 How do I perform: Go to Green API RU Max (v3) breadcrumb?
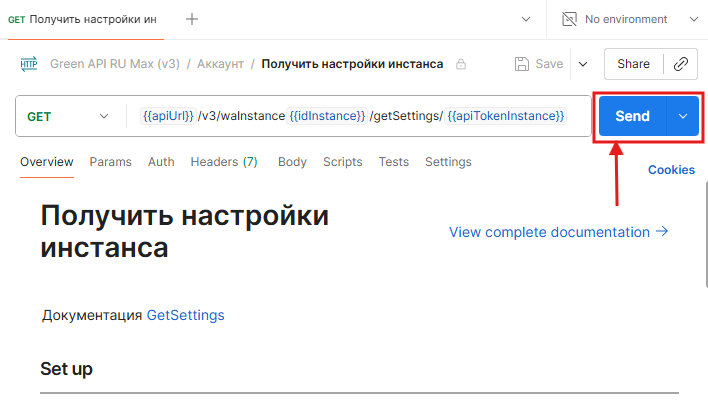115,64
